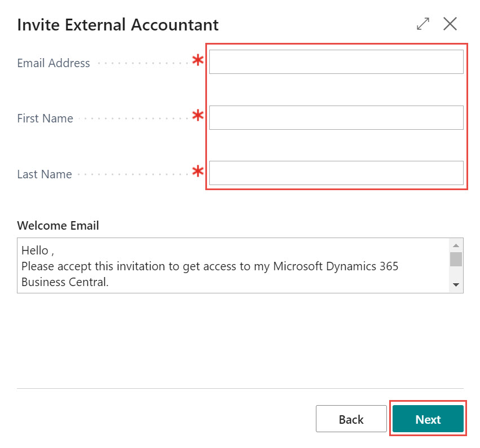Focus the First Name text box
480x448 pixels.
pos(336,117)
